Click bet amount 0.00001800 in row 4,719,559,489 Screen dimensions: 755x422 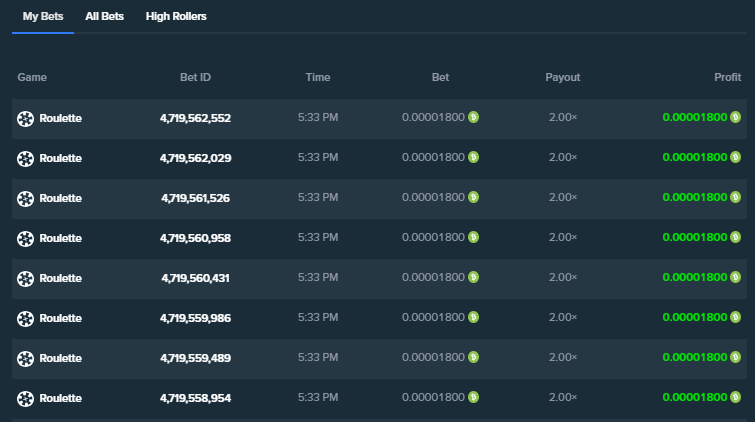pyautogui.click(x=433, y=357)
